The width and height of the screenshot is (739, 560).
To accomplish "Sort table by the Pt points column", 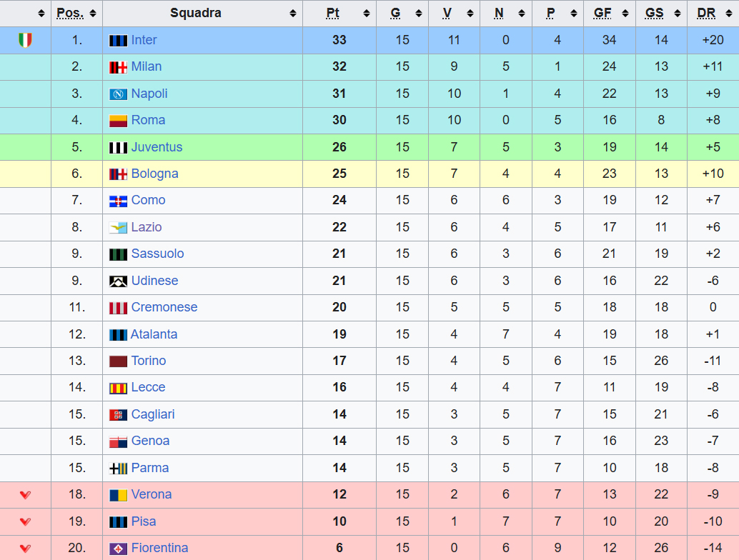I will click(339, 13).
